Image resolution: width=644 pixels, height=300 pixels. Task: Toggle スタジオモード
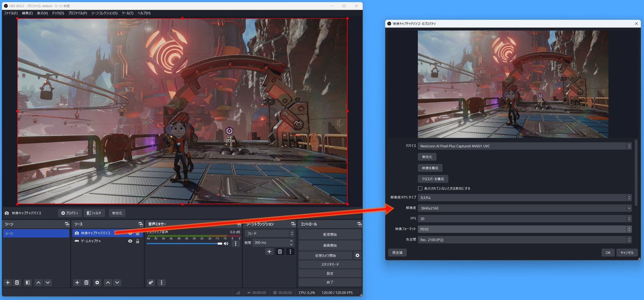(330, 264)
